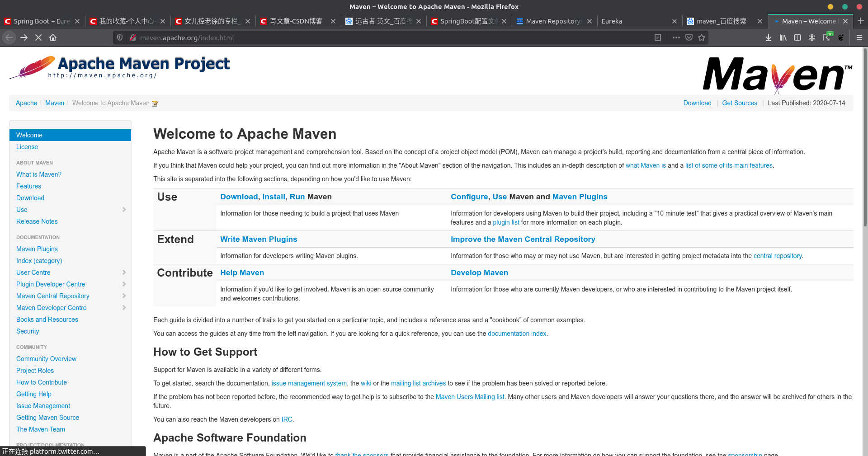The image size is (868, 456).
Task: Expand the User Centre submenu arrow
Action: (124, 272)
